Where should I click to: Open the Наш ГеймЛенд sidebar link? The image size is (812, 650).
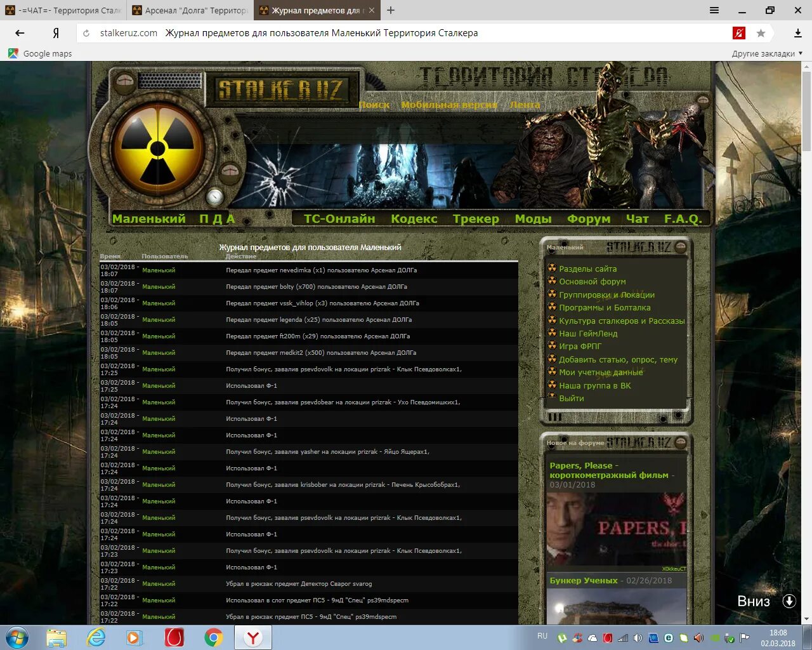588,334
